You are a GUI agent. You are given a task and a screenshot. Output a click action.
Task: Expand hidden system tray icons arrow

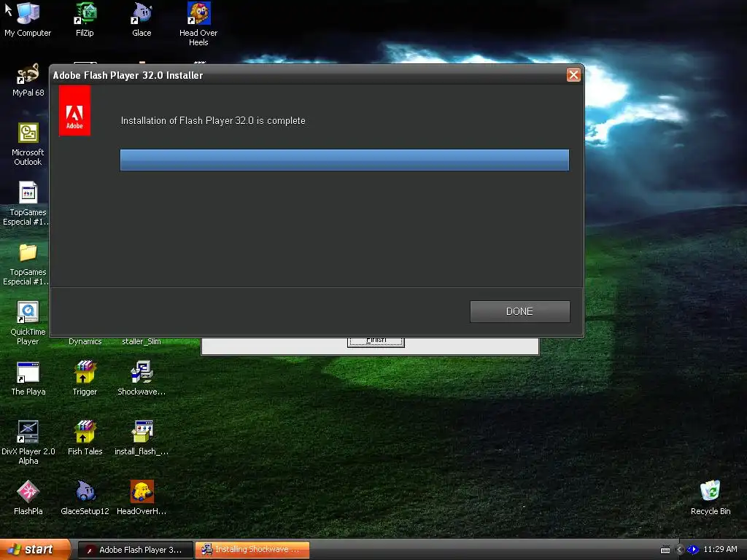point(680,550)
